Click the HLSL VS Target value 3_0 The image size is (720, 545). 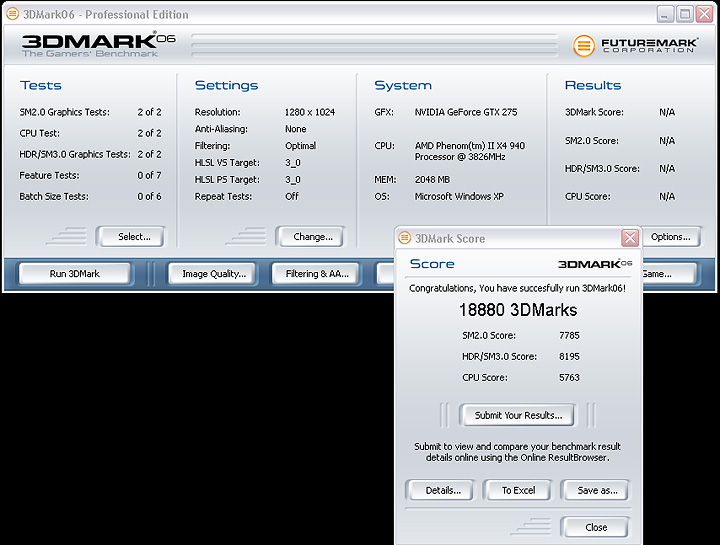pyautogui.click(x=293, y=163)
